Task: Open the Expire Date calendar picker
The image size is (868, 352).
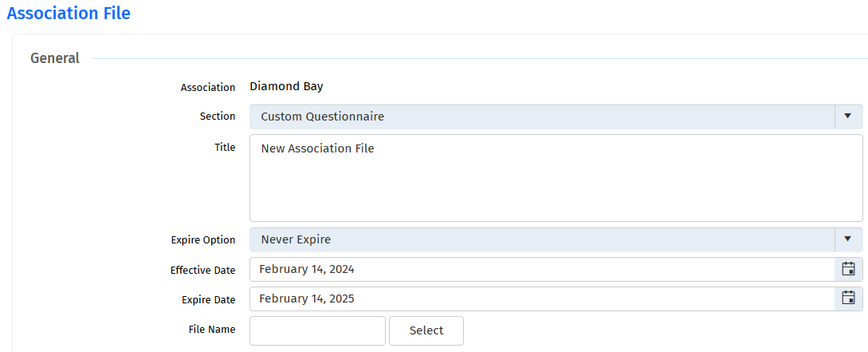Action: point(848,299)
